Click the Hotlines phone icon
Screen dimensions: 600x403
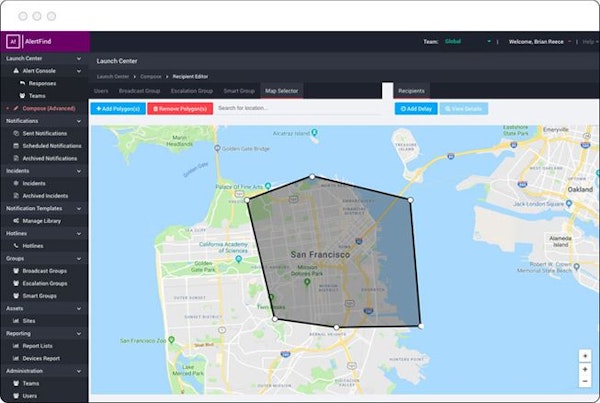point(16,246)
